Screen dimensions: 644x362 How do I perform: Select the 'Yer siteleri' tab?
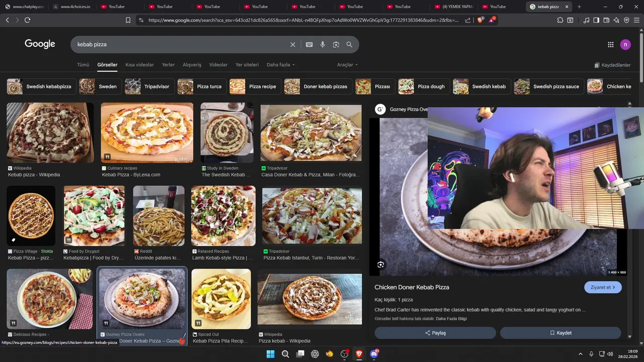coord(247,65)
